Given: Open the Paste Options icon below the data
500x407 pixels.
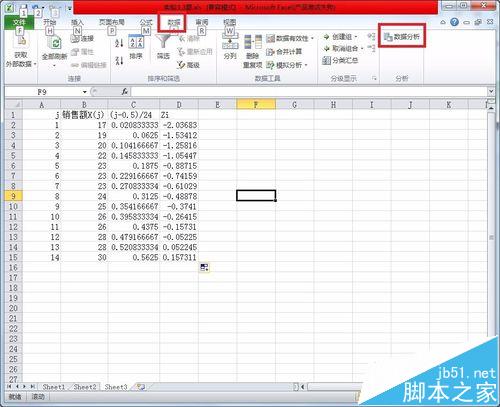Looking at the screenshot, I should coord(204,267).
